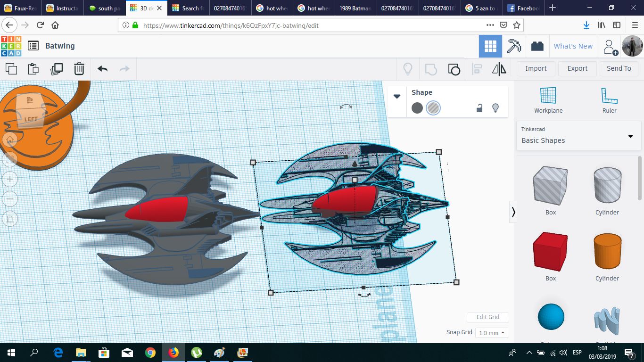Viewport: 644px width, 362px height.
Task: Toggle the shape lock icon
Action: point(479,108)
